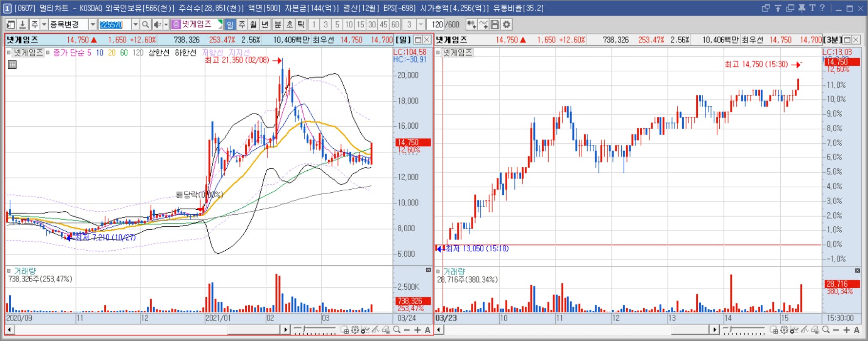868x341 pixels.
Task: Select the 30 minute interval button
Action: click(372, 24)
